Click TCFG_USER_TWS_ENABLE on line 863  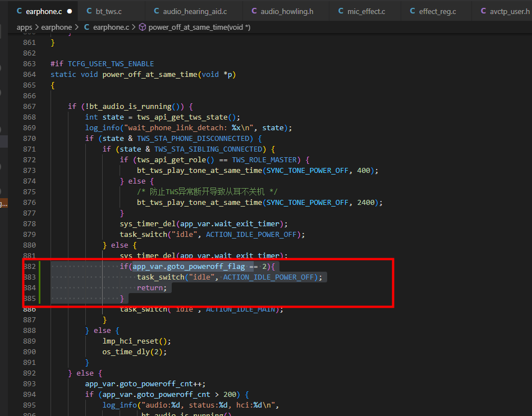[111, 64]
